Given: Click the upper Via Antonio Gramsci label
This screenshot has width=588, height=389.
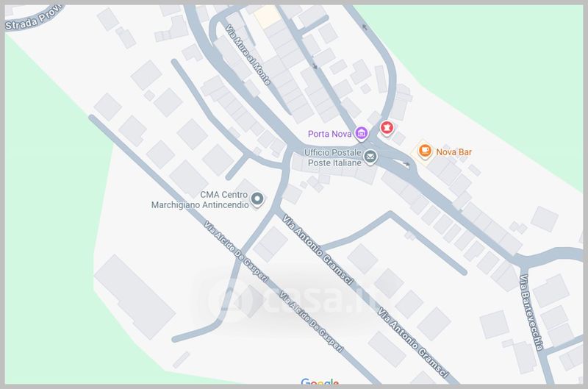Looking at the screenshot, I should [318, 250].
